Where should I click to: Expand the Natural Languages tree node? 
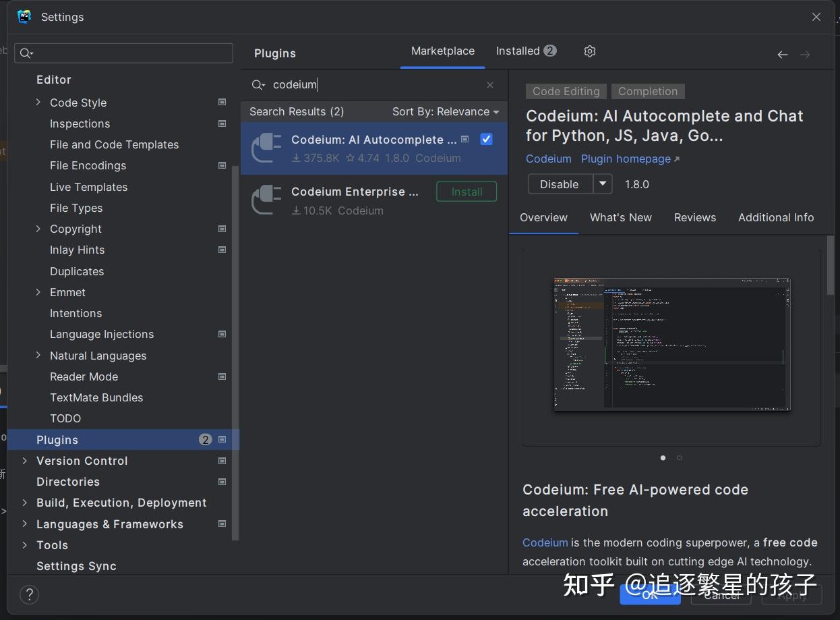coord(38,356)
